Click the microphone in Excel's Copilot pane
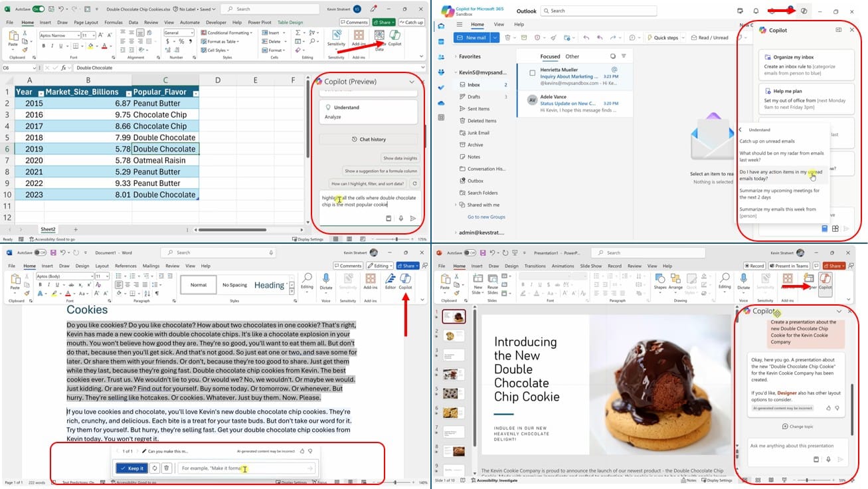 click(x=400, y=219)
